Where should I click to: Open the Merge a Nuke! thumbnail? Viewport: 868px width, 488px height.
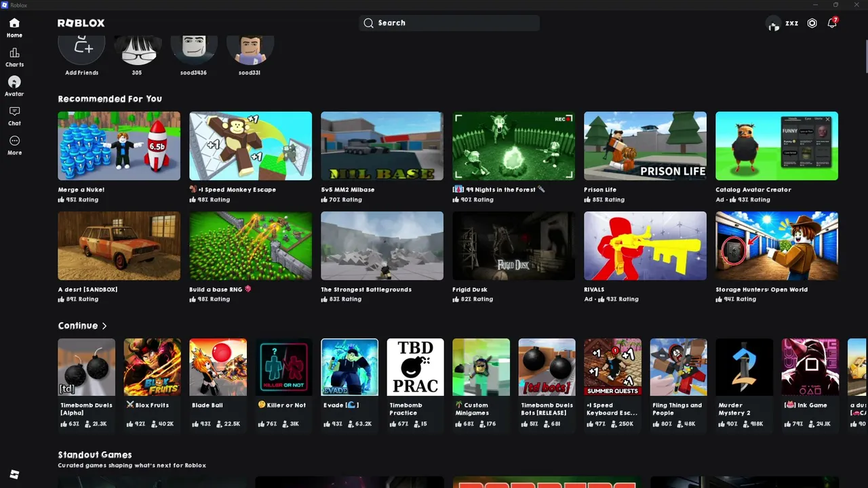(119, 146)
